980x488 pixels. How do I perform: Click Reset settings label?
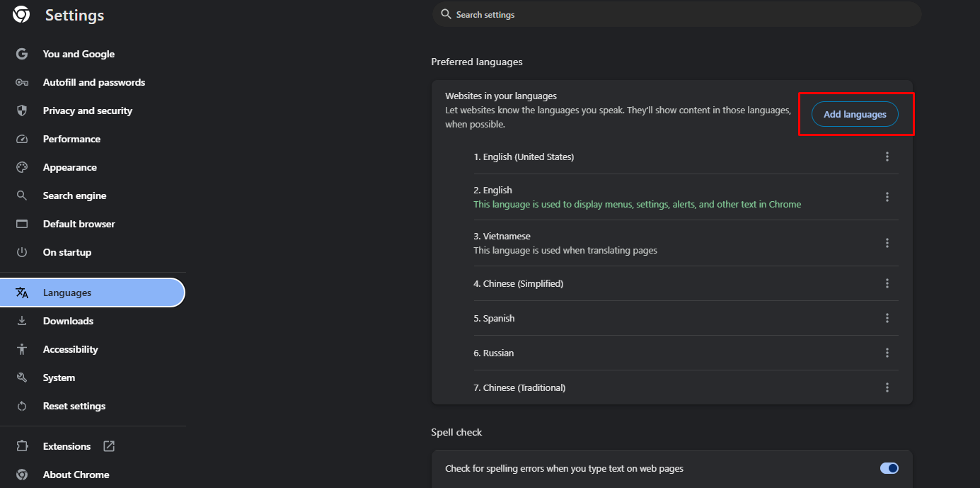(74, 406)
